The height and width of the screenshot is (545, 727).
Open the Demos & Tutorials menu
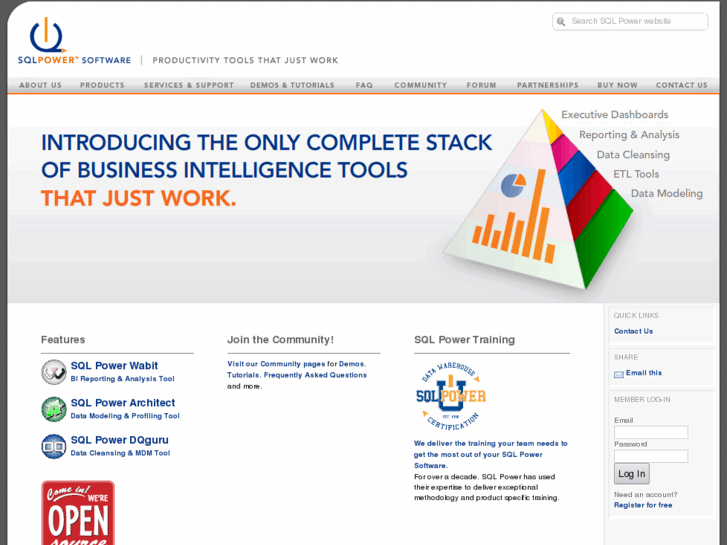pyautogui.click(x=292, y=85)
